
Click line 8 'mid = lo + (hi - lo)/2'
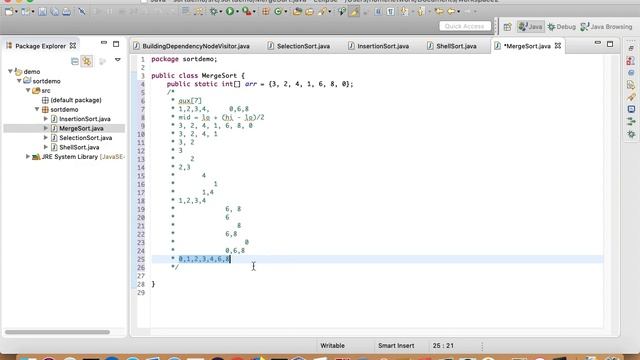221,117
